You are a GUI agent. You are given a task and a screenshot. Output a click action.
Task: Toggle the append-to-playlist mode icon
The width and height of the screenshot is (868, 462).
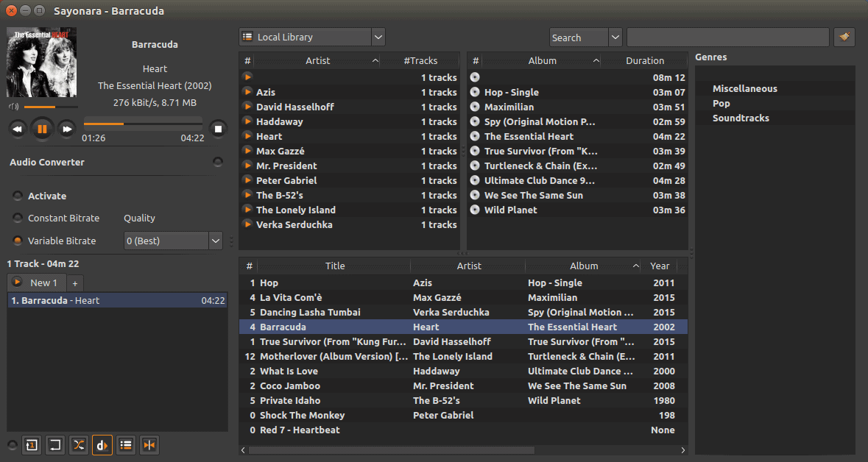tap(55, 445)
